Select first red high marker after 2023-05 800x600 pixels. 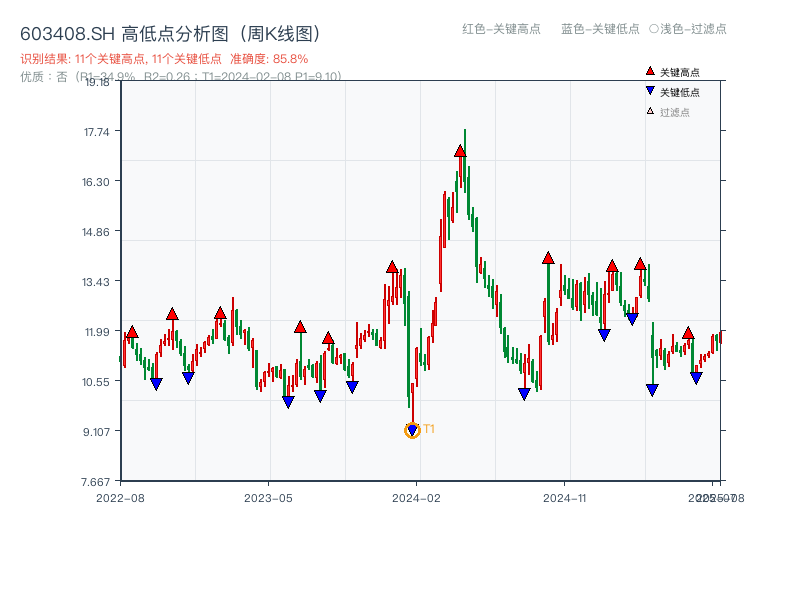[x=301, y=327]
